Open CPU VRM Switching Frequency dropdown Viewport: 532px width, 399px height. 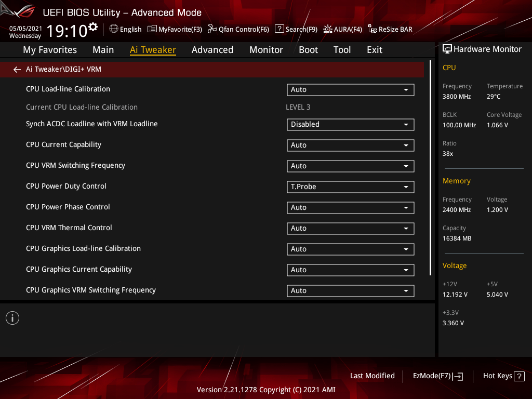tap(351, 166)
